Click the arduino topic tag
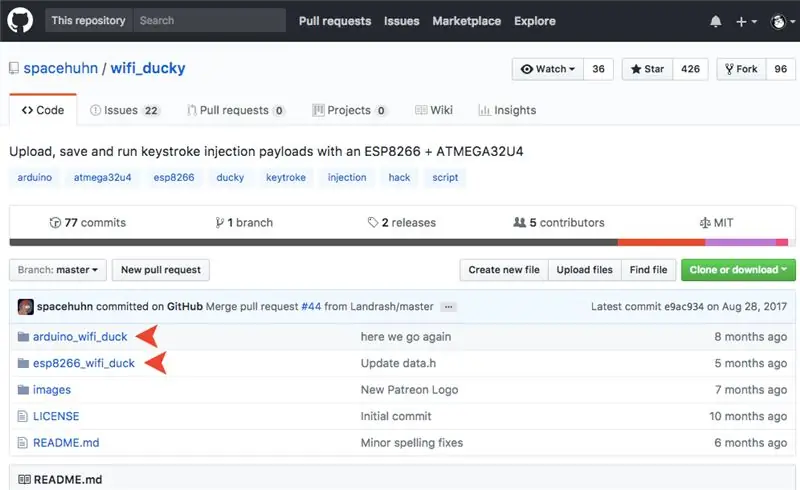 click(x=35, y=178)
